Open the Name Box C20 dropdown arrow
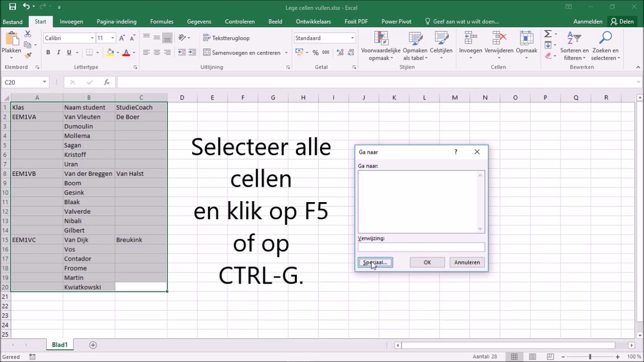644x362 pixels. click(44, 82)
